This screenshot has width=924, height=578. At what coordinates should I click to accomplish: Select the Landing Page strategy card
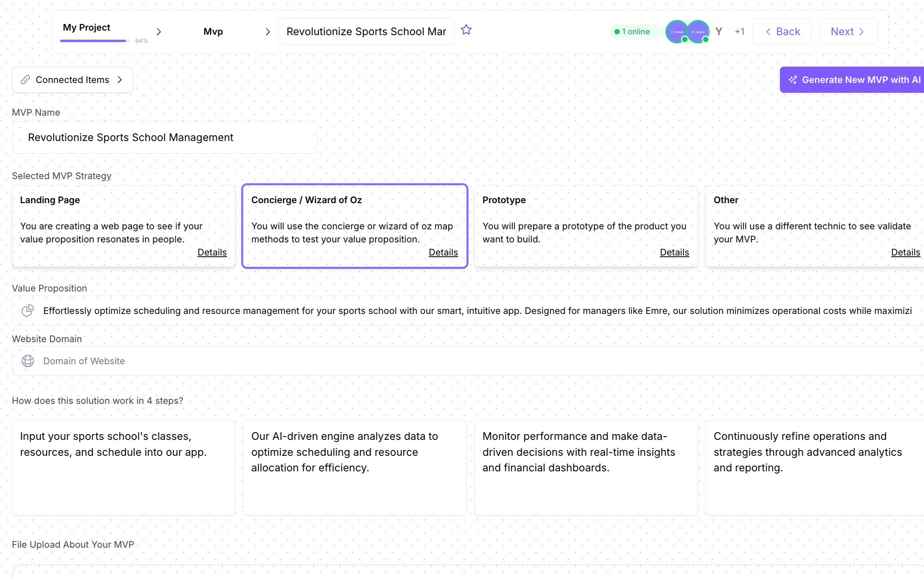click(x=123, y=226)
